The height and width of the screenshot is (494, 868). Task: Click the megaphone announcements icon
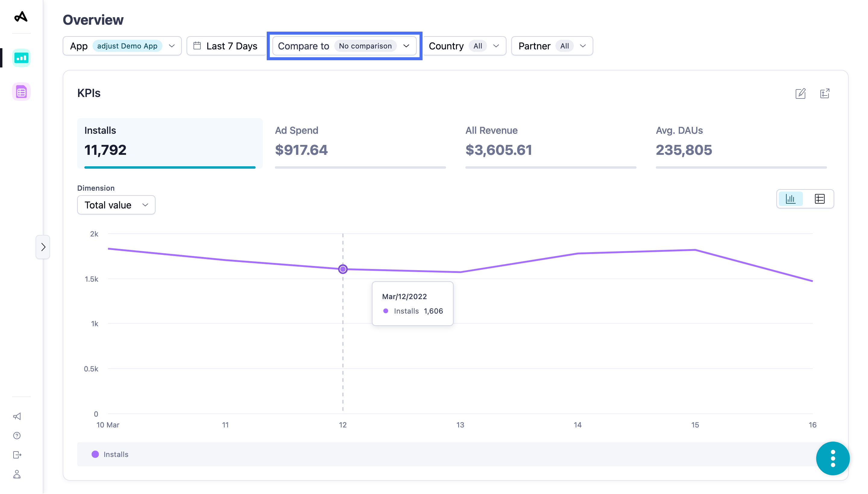(17, 416)
